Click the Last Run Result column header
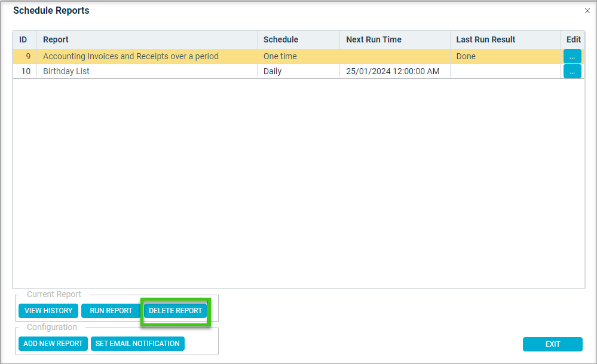597x364 pixels. pos(505,39)
